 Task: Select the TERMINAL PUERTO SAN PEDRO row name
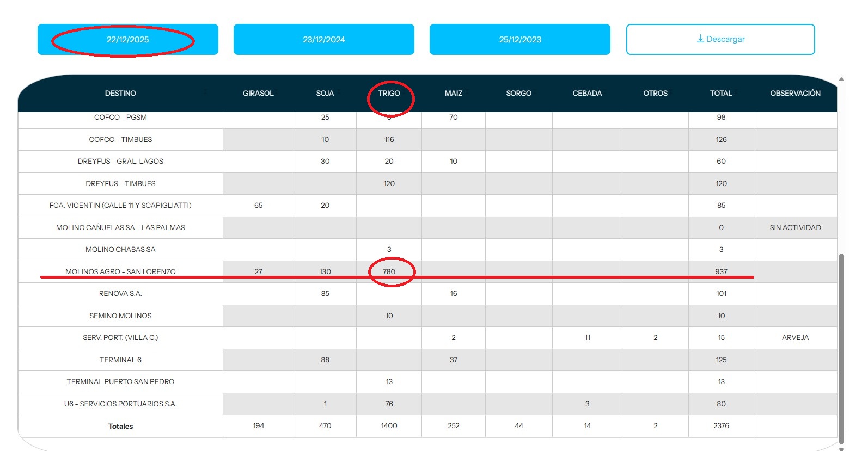tap(120, 381)
